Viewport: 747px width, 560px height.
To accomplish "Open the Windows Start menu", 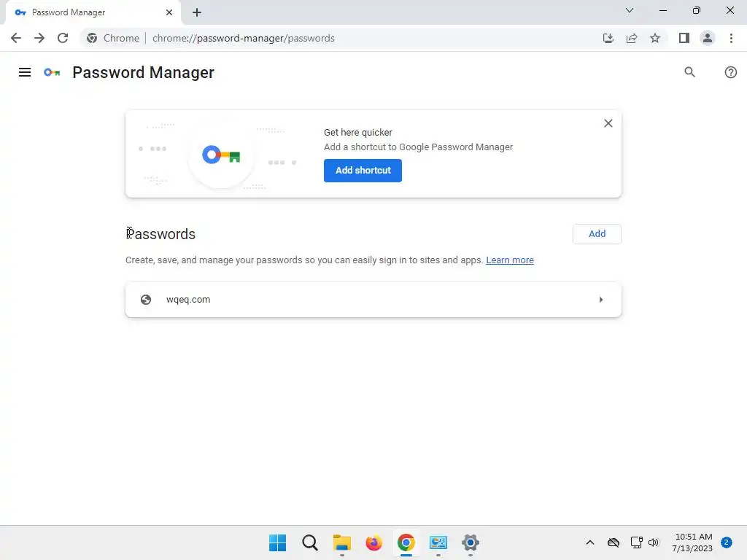I will pyautogui.click(x=278, y=542).
